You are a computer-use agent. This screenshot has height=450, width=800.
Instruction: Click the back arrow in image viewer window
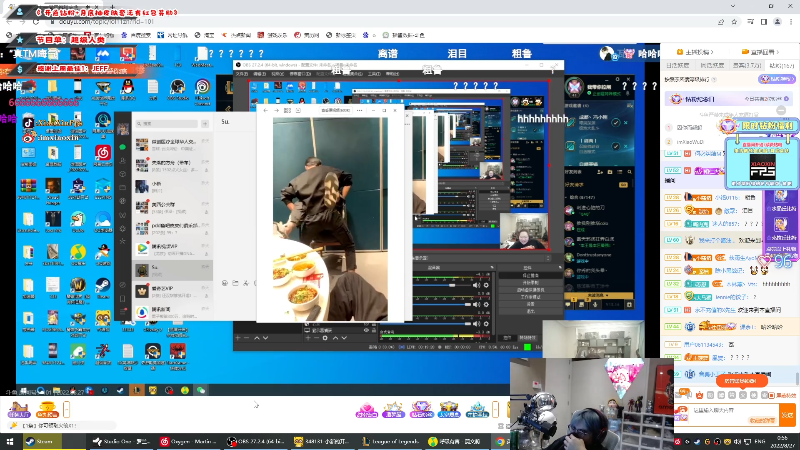(265, 110)
